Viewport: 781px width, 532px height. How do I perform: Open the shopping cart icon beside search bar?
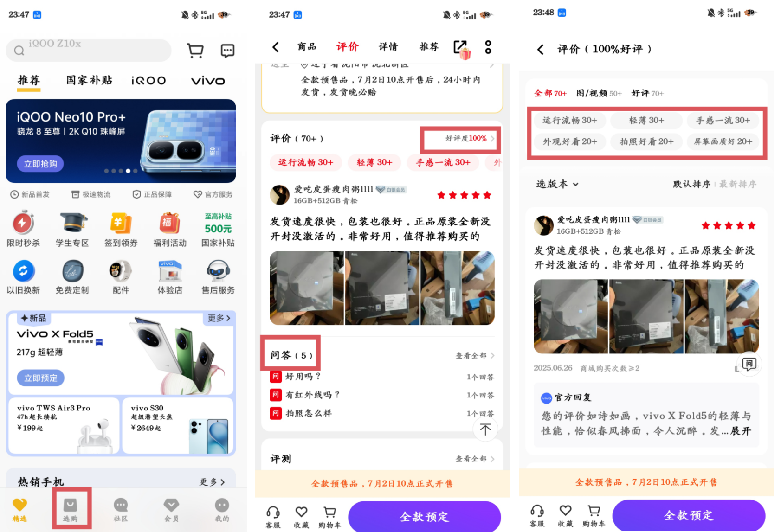195,51
